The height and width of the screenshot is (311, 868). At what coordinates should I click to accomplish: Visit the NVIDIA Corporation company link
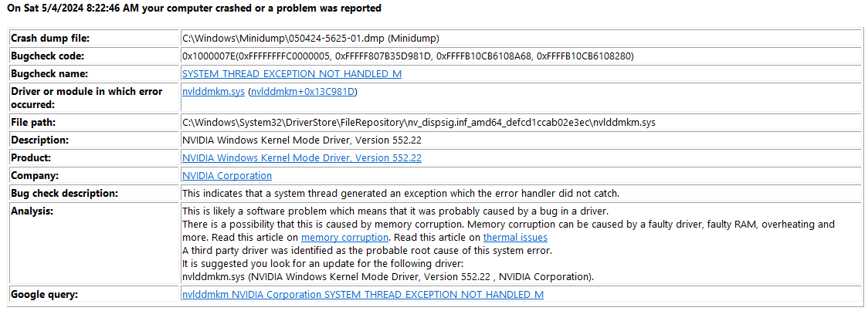pyautogui.click(x=227, y=175)
